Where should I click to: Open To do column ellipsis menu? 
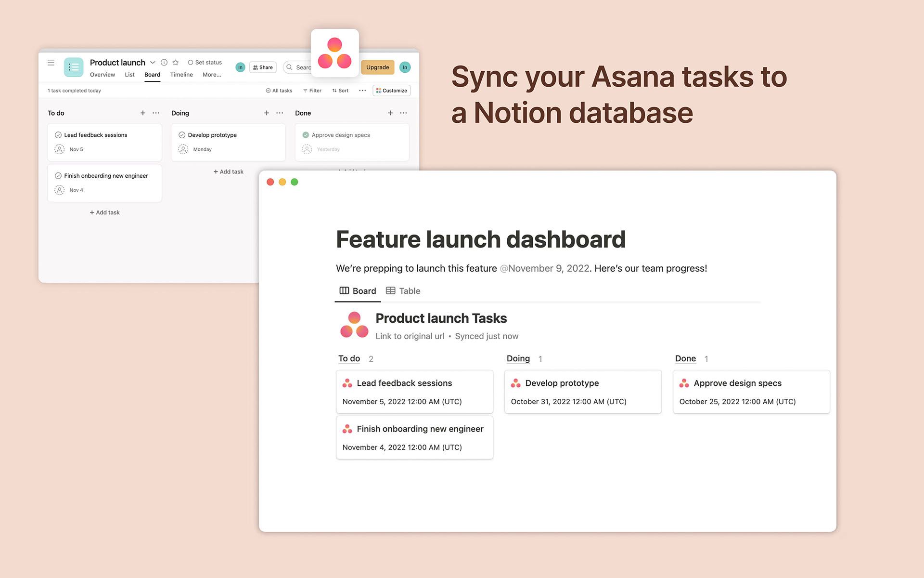tap(156, 113)
